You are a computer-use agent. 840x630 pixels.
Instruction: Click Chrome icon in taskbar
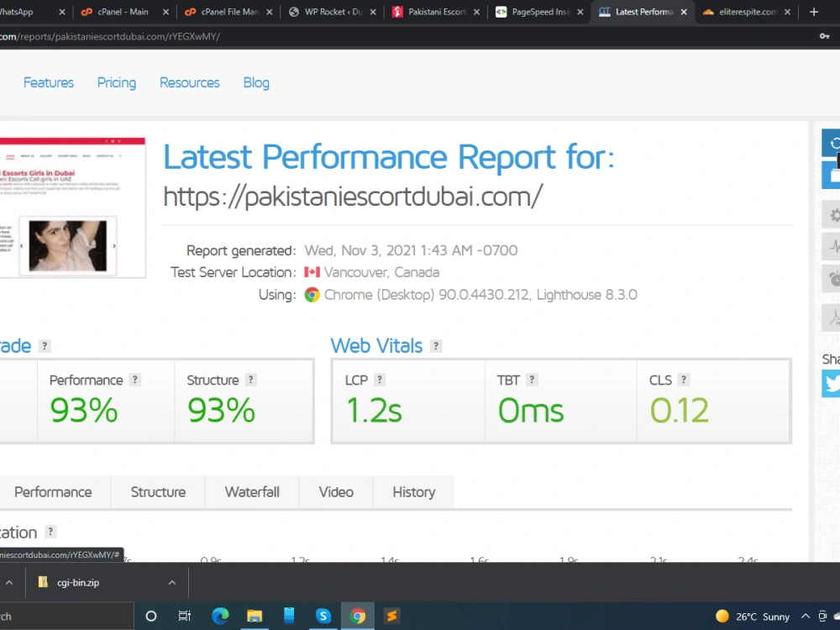point(357,616)
